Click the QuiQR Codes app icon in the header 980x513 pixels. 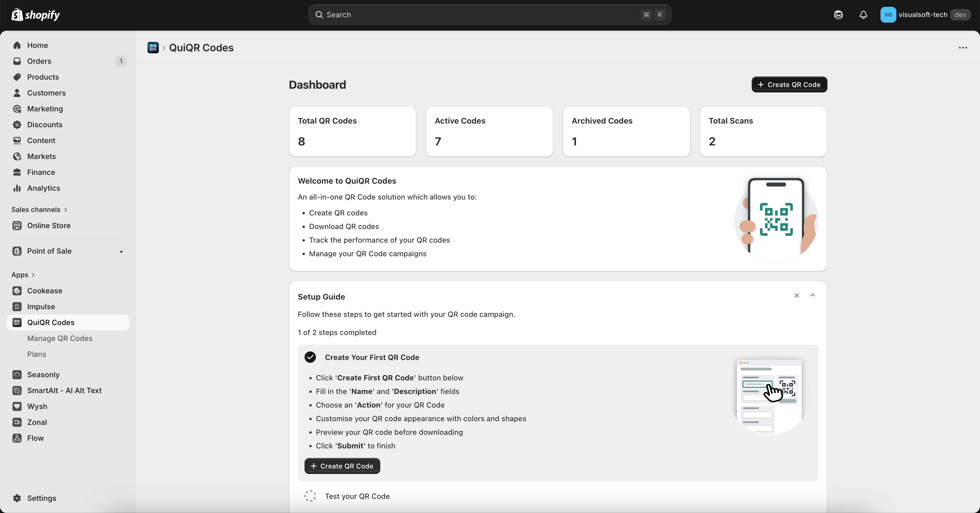pos(153,48)
